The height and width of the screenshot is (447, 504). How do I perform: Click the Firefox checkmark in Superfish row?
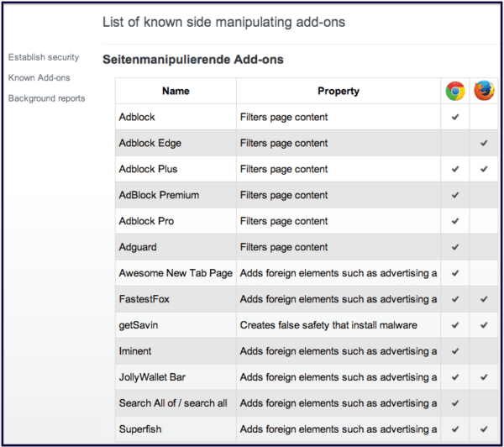484,429
